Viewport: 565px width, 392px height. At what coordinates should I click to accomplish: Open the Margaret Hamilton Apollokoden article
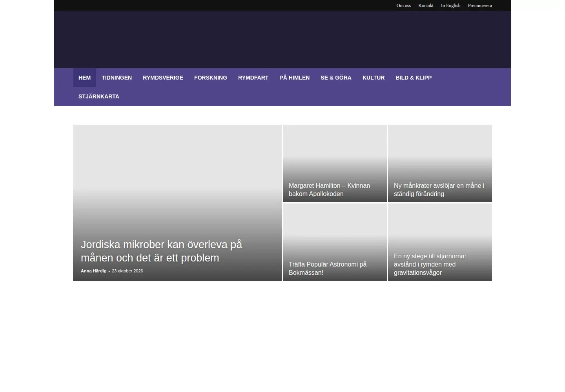tap(329, 190)
